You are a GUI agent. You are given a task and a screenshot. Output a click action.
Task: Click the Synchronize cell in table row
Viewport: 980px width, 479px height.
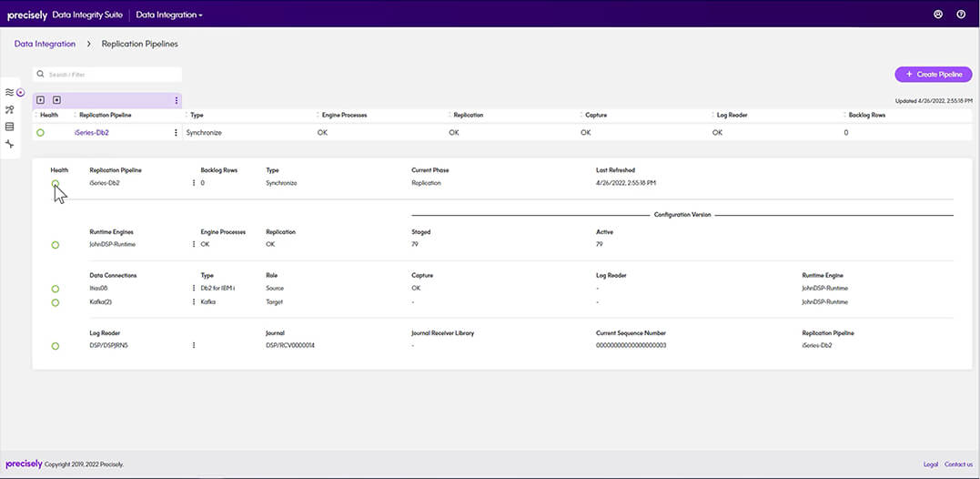205,133
